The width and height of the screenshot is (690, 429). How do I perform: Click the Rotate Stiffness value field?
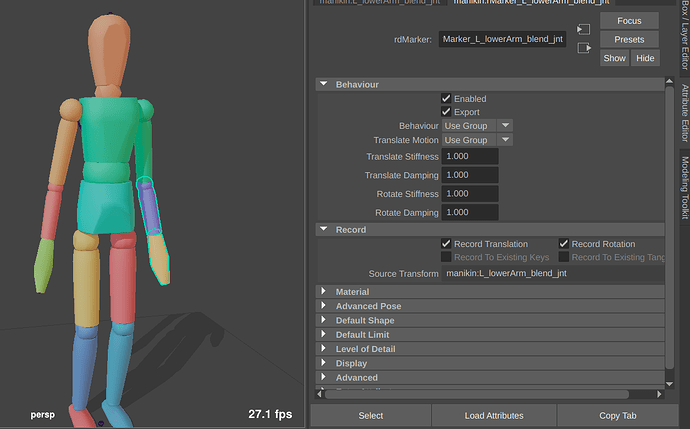(x=470, y=194)
